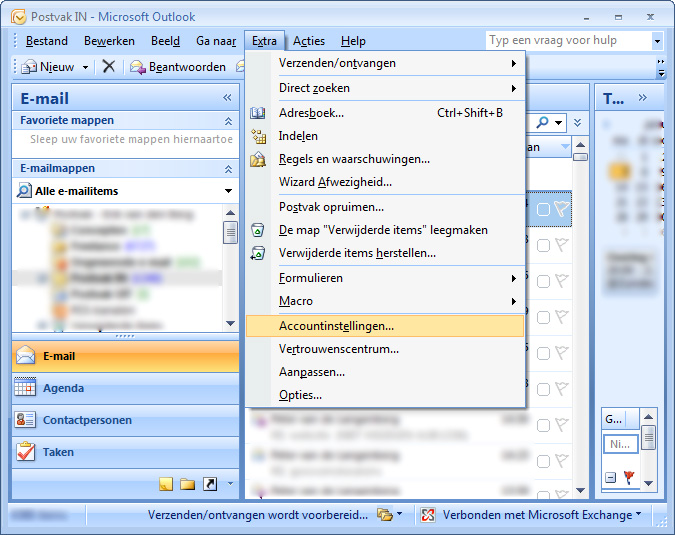
Task: Click the send/receive status icon
Action: (384, 514)
